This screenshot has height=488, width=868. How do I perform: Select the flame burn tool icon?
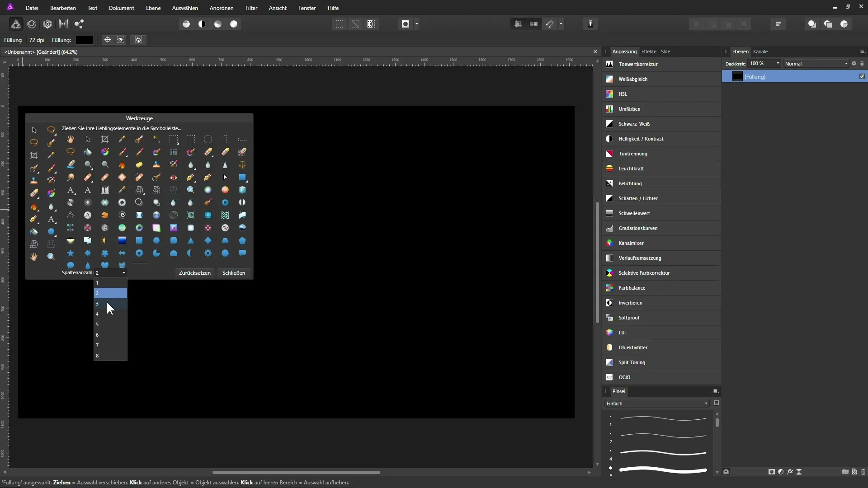[x=122, y=165]
